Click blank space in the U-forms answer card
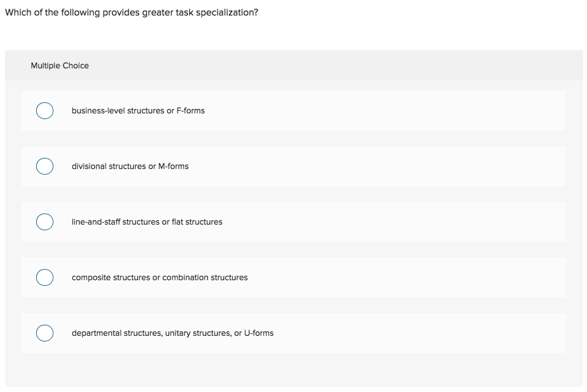The width and height of the screenshot is (587, 392). click(374, 333)
